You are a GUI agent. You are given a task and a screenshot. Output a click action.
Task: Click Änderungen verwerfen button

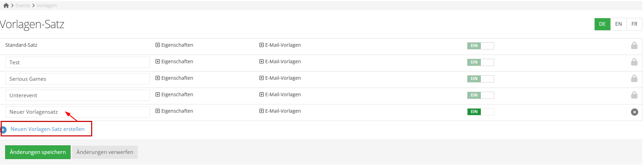(x=105, y=152)
